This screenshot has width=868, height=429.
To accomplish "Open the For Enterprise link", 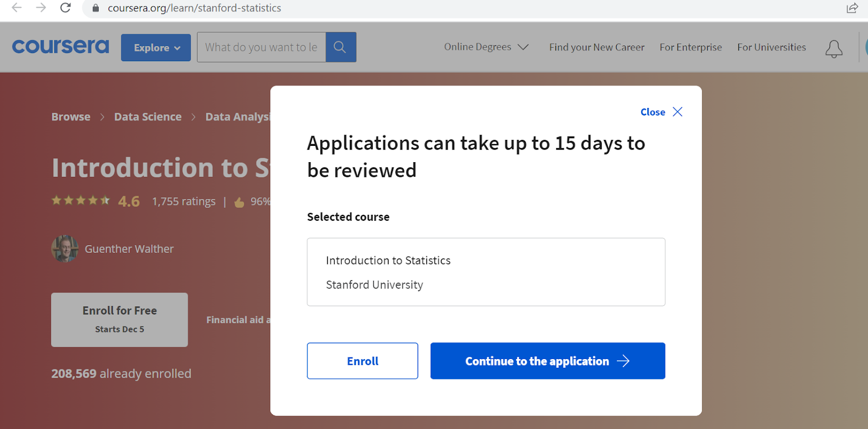I will 691,47.
